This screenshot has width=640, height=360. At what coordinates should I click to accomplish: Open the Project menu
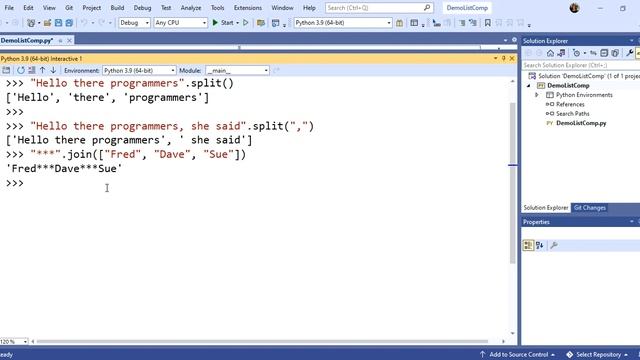click(91, 8)
